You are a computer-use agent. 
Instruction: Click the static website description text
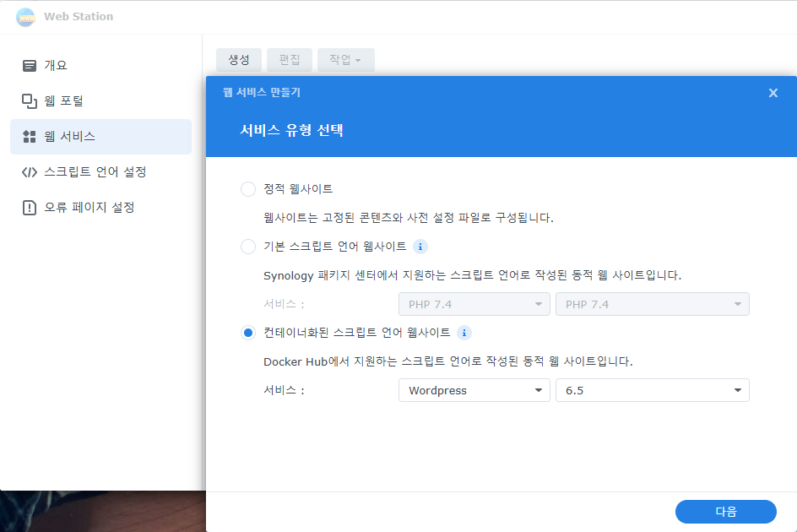[408, 218]
